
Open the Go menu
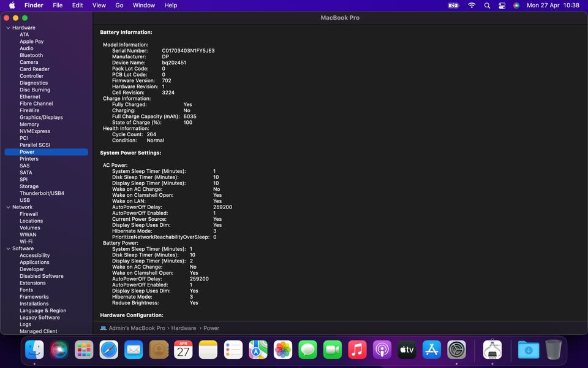[119, 6]
